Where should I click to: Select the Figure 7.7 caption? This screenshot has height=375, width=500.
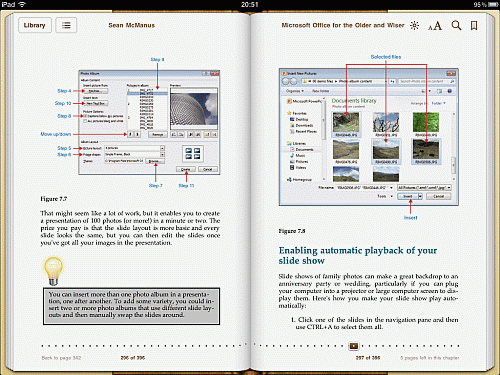pos(54,199)
